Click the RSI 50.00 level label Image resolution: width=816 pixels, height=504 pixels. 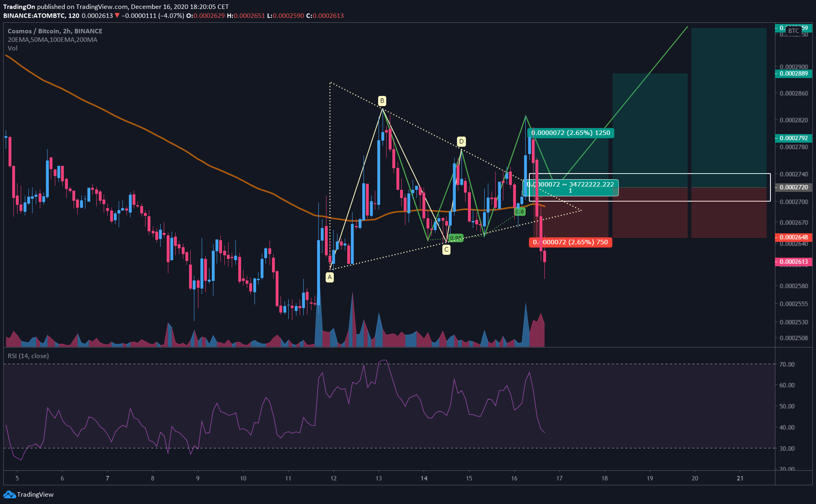click(x=787, y=406)
